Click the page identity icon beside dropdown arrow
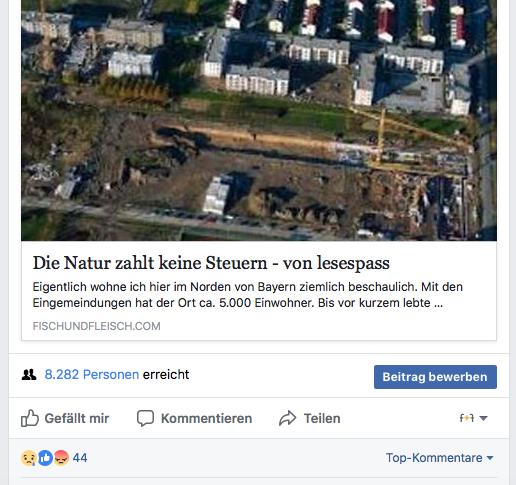This screenshot has height=485, width=516. coord(467,418)
